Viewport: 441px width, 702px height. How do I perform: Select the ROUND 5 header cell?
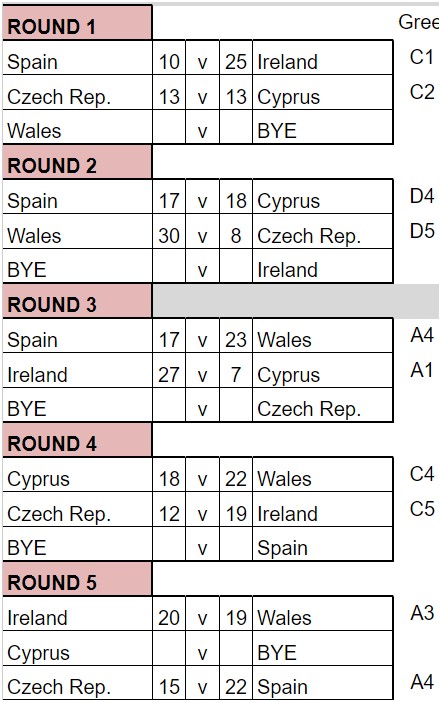click(77, 579)
